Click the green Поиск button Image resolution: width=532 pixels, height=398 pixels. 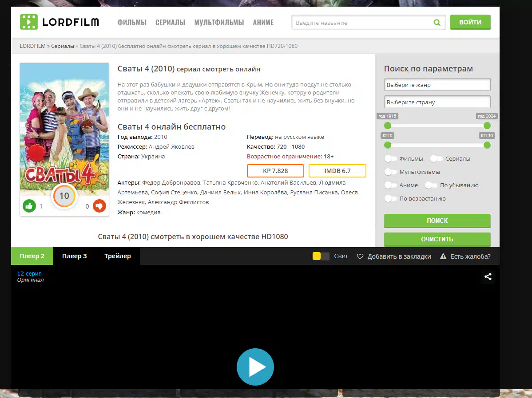(437, 221)
